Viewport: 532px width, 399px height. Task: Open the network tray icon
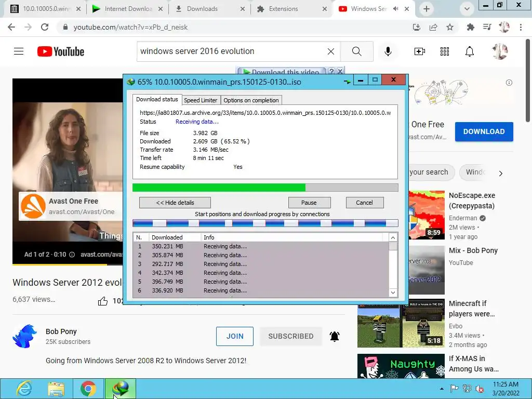point(467,389)
